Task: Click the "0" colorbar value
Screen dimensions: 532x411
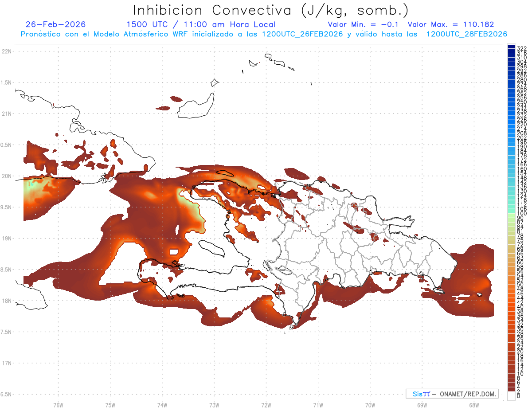Action: [519, 396]
